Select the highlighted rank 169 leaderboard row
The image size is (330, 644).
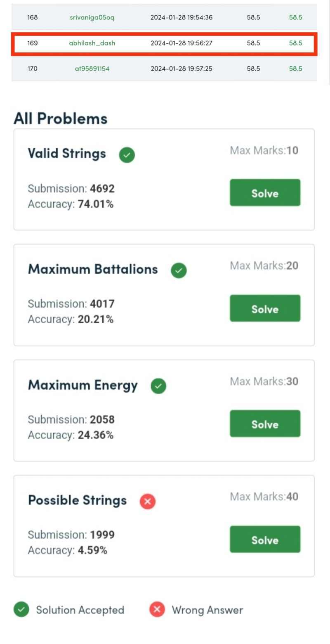click(164, 43)
